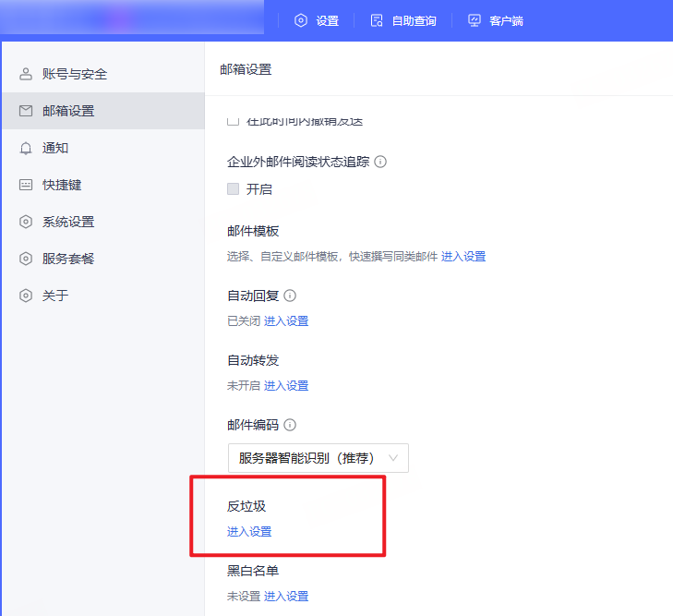Image resolution: width=673 pixels, height=616 pixels.
Task: Enable the 开启 checkbox for read tracking
Action: 234,189
